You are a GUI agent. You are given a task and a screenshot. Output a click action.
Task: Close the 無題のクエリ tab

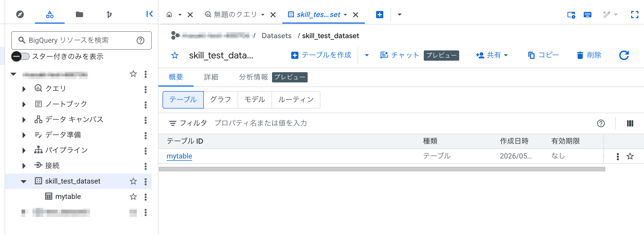click(273, 15)
